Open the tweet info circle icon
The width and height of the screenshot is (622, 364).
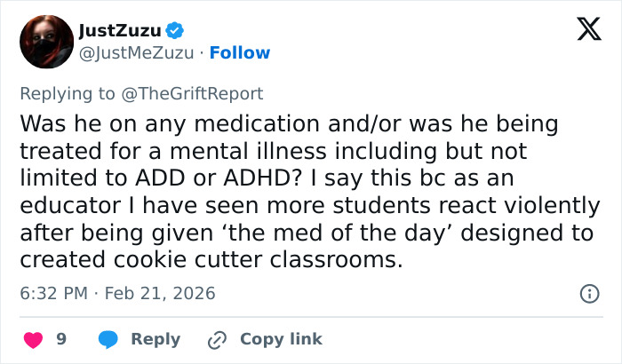pos(588,293)
